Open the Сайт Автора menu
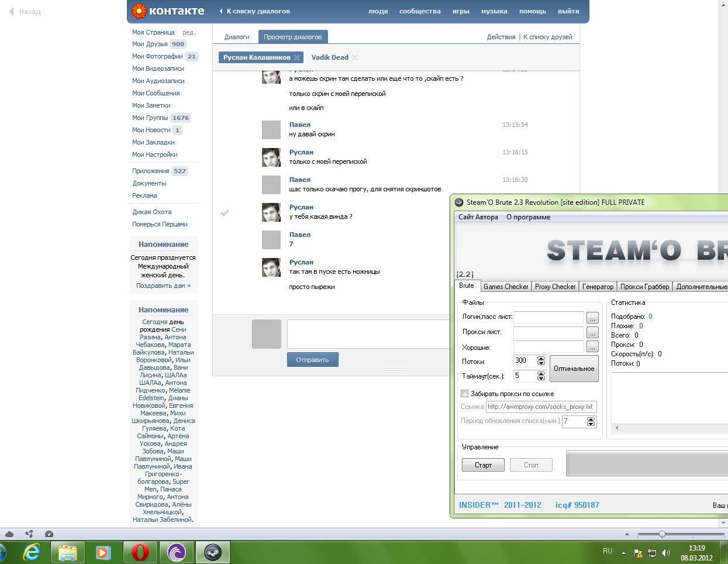The image size is (728, 564). tap(478, 217)
